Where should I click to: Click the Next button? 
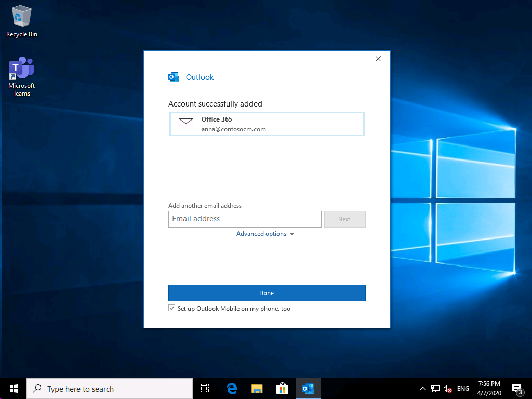pyautogui.click(x=344, y=219)
